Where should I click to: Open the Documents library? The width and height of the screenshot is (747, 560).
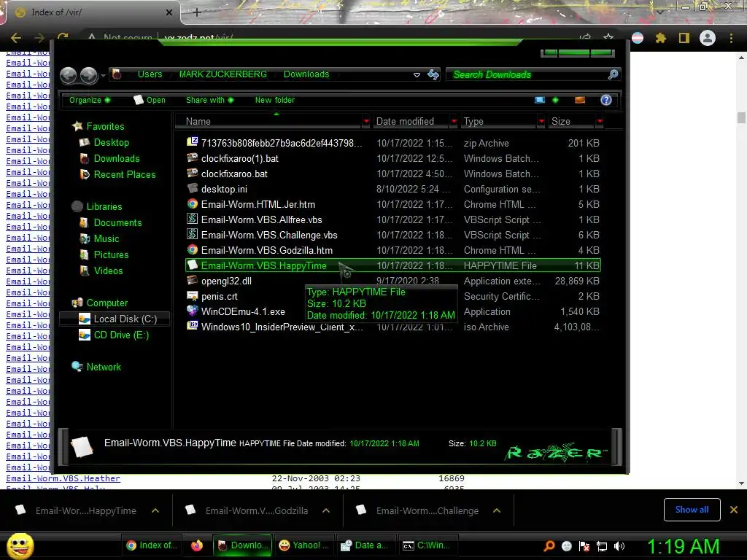click(x=117, y=223)
